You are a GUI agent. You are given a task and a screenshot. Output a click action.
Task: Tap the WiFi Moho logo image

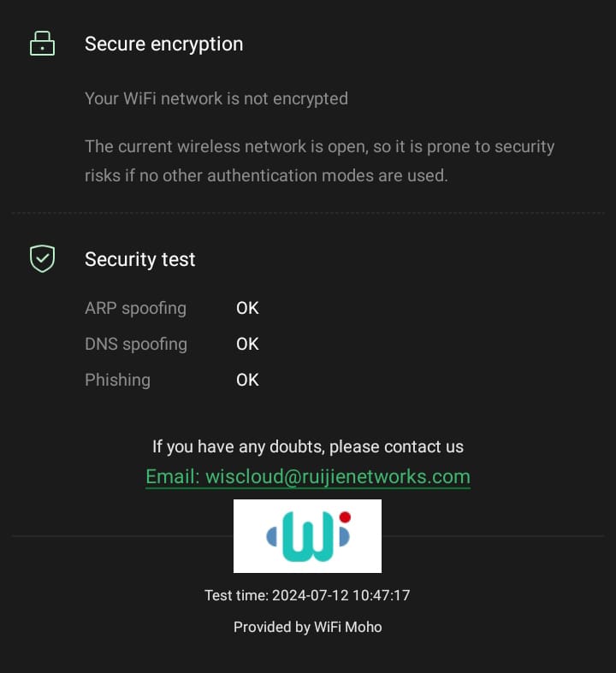[x=307, y=536]
